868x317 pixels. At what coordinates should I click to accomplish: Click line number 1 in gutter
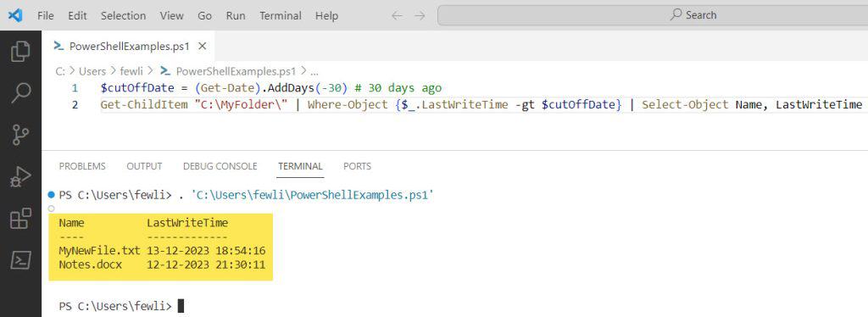(x=75, y=88)
